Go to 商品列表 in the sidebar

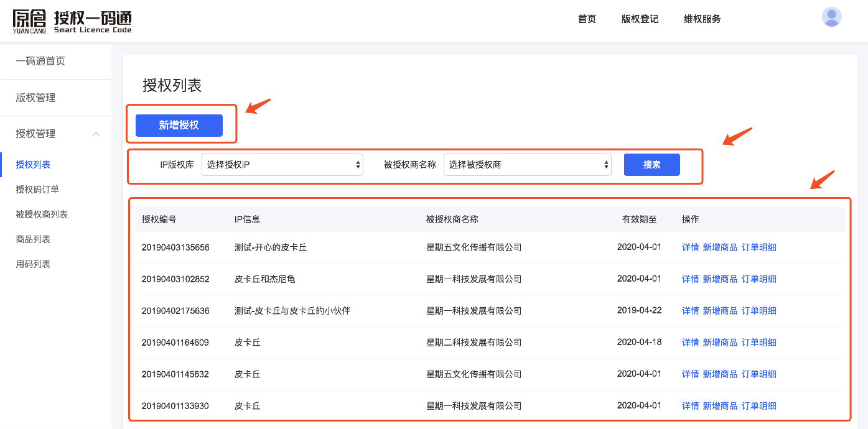tap(33, 239)
